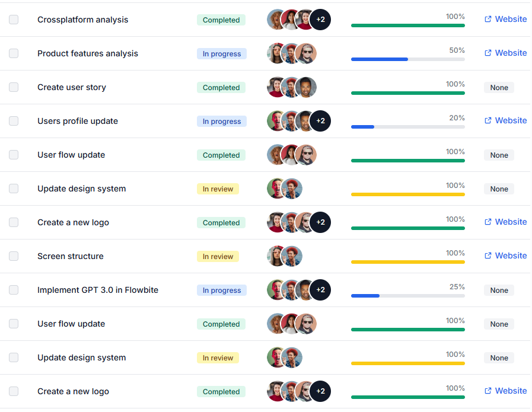Click the sunglasses avatar on User flow update
This screenshot has width=532, height=412.
(308, 155)
